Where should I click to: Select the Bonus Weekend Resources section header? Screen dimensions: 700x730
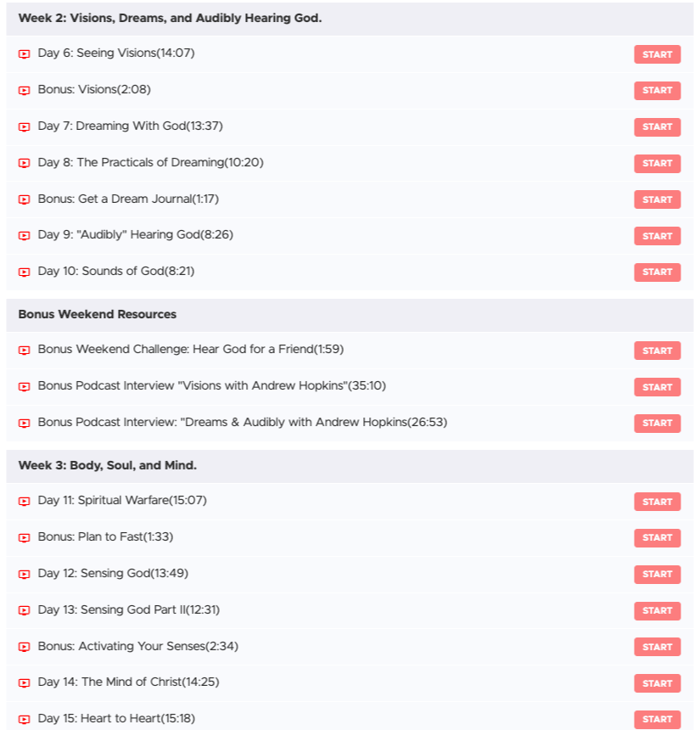(350, 315)
